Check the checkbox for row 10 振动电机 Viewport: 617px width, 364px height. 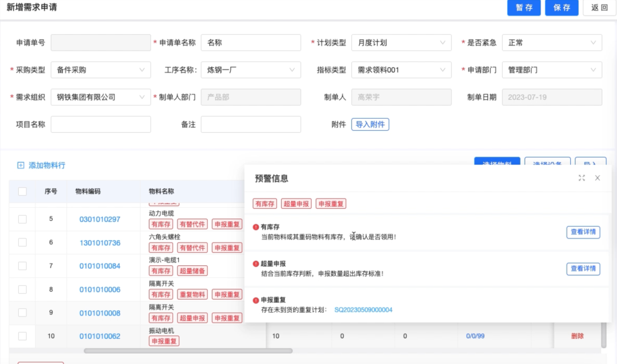[x=22, y=336]
